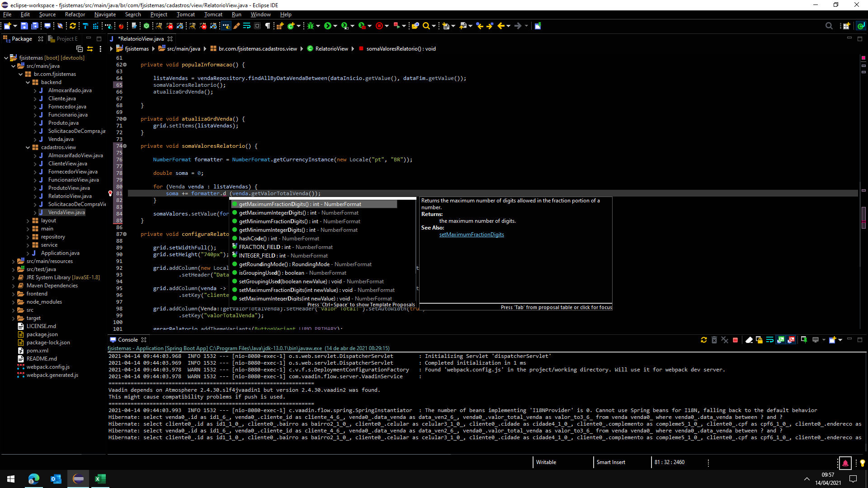Toggle console Scroll Lock icon
Image resolution: width=868 pixels, height=488 pixels.
pyautogui.click(x=759, y=340)
